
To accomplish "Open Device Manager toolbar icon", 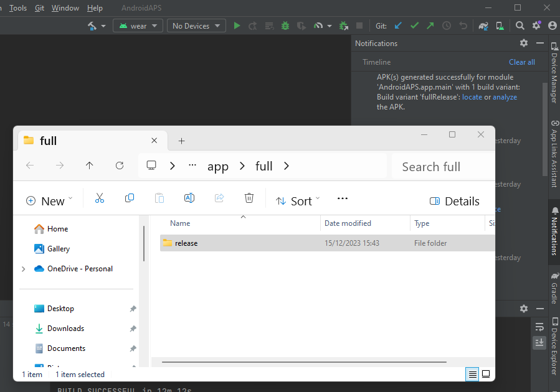I will 500,26.
